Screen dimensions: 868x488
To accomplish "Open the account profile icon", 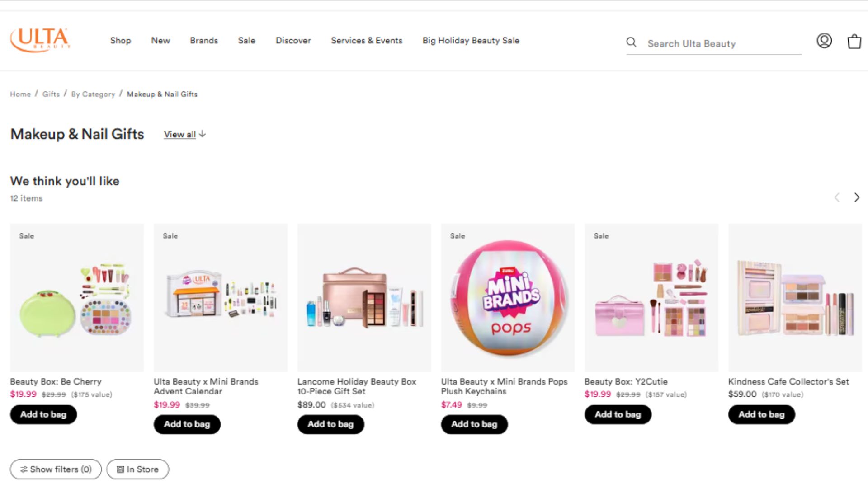I will tap(824, 41).
